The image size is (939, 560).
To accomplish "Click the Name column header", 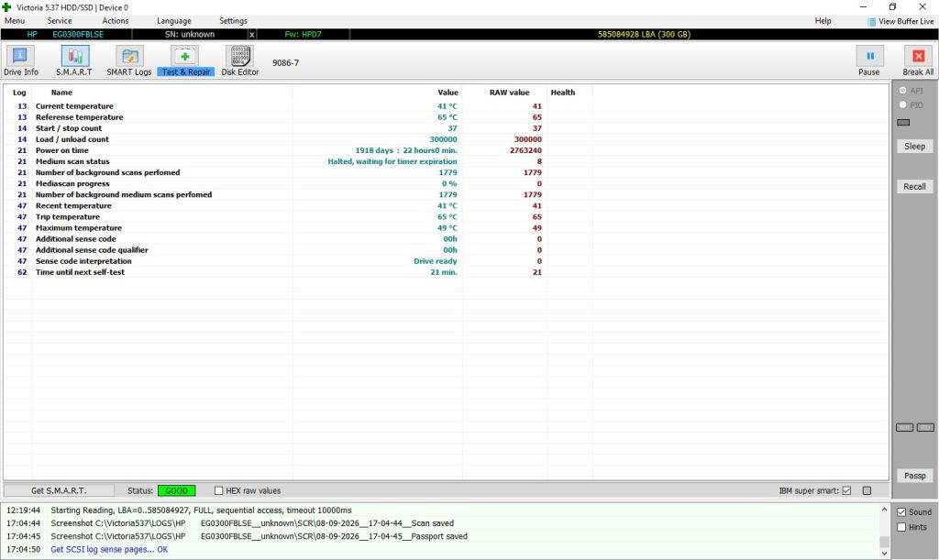I will coord(61,93).
